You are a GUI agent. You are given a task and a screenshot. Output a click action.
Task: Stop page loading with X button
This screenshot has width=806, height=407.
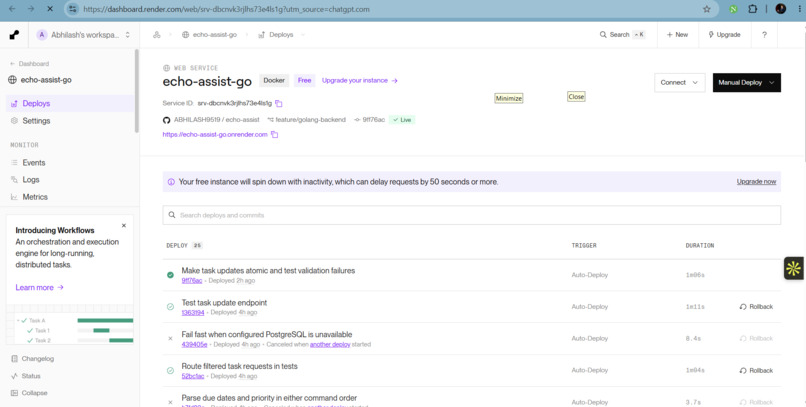(x=50, y=9)
